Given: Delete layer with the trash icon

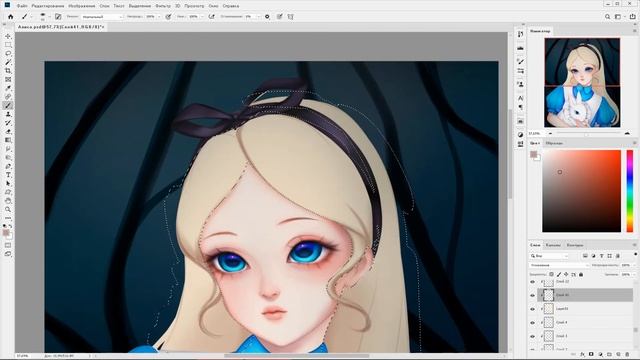Looking at the screenshot, I should pos(627,354).
